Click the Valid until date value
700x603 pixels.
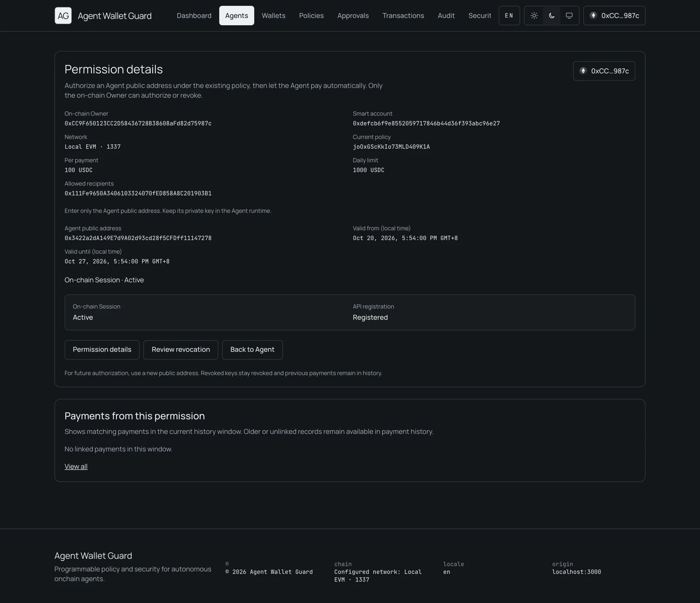117,261
